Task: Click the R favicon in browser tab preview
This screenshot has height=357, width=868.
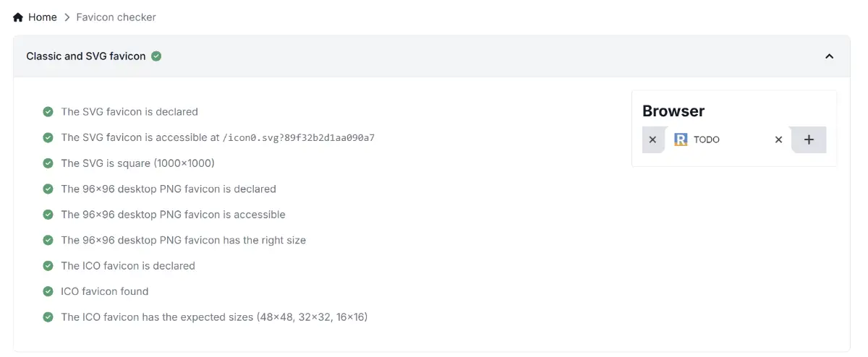Action: [x=681, y=139]
